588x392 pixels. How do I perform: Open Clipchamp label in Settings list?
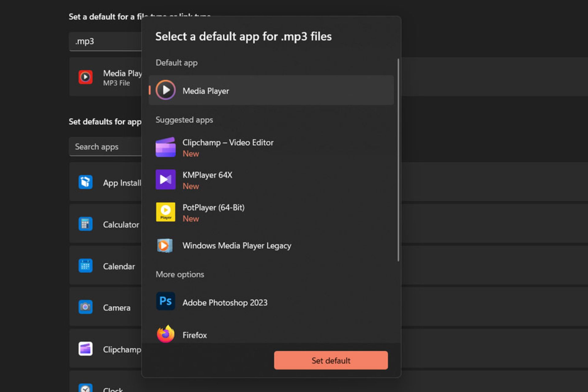click(x=122, y=349)
